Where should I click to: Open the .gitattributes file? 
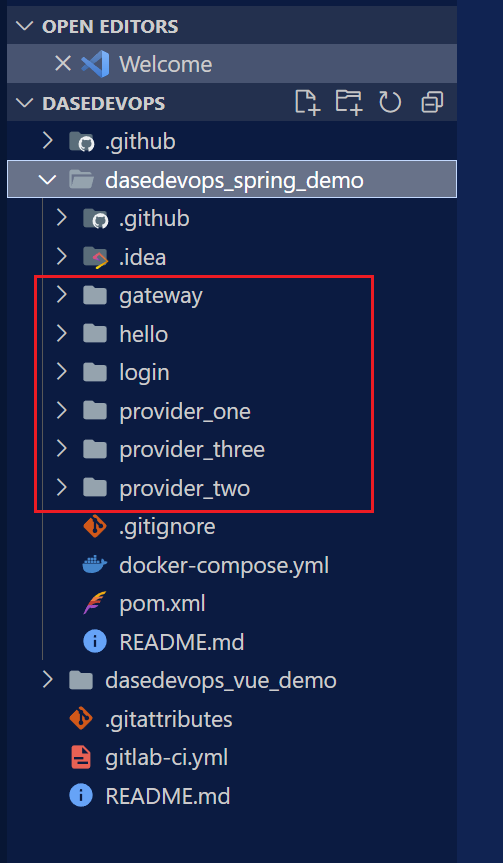(x=168, y=719)
